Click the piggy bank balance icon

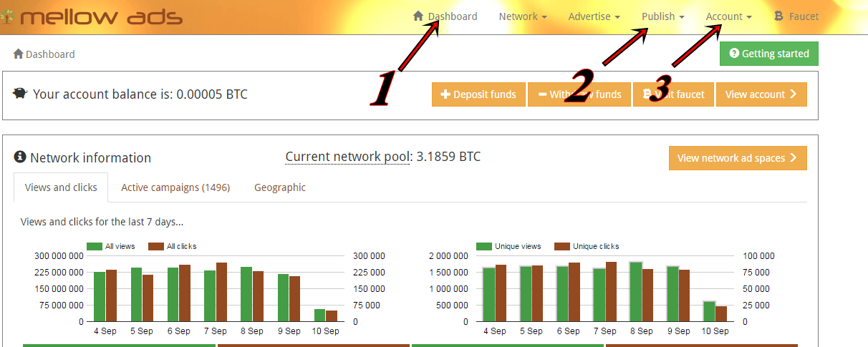click(20, 94)
